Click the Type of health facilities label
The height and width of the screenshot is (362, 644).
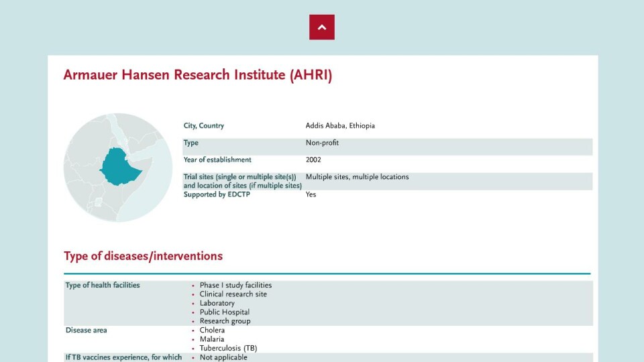103,286
